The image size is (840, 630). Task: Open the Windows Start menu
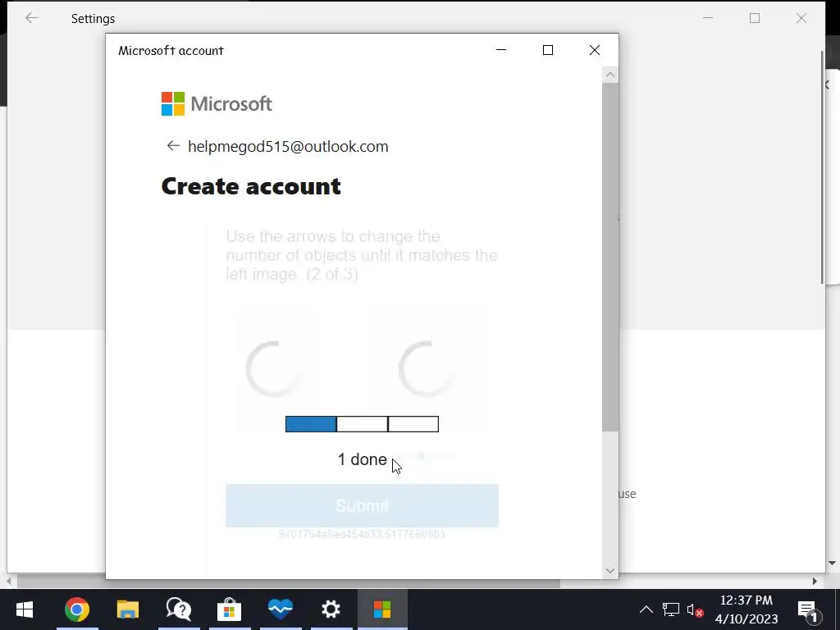25,609
